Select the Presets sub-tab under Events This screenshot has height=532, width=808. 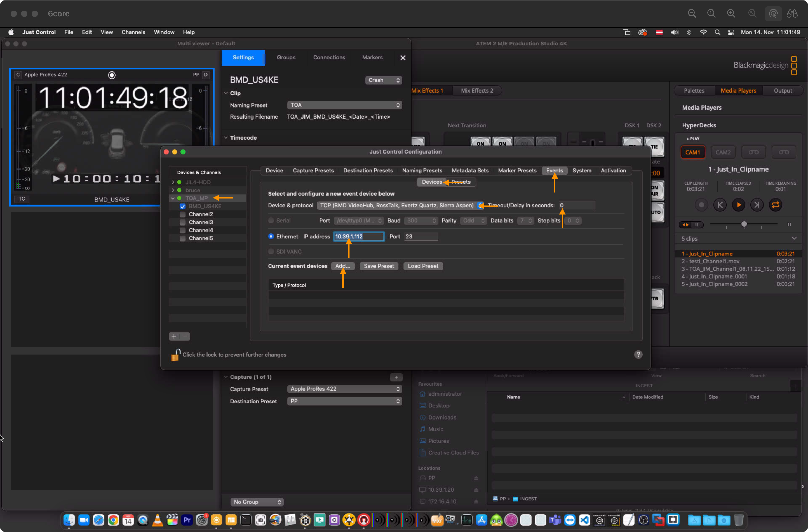461,182
